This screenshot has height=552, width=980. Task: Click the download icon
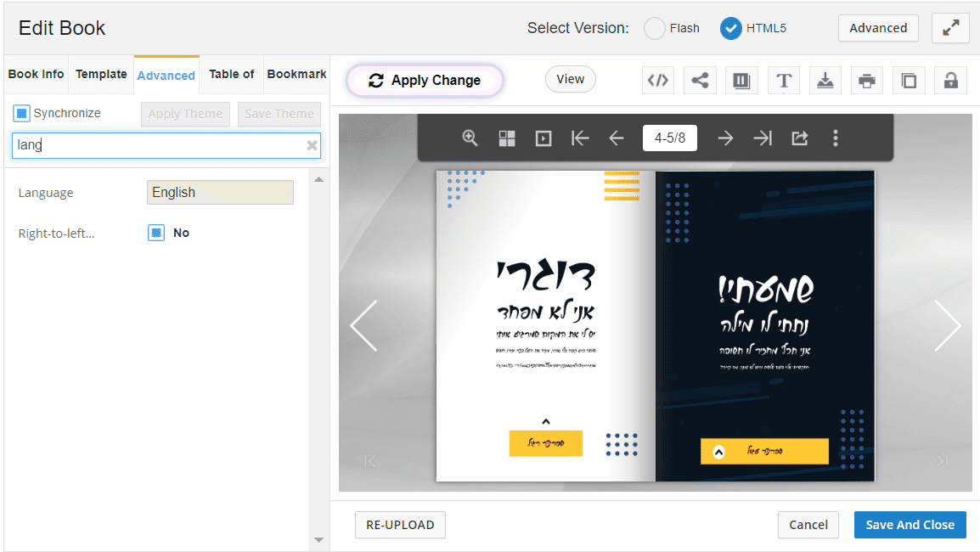click(825, 80)
